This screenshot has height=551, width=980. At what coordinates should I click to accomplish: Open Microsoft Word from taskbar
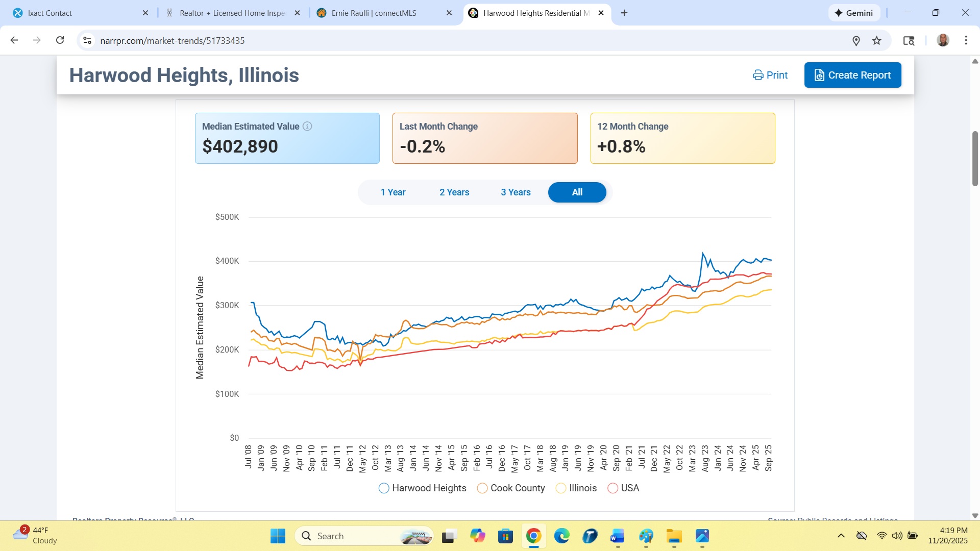click(x=617, y=536)
